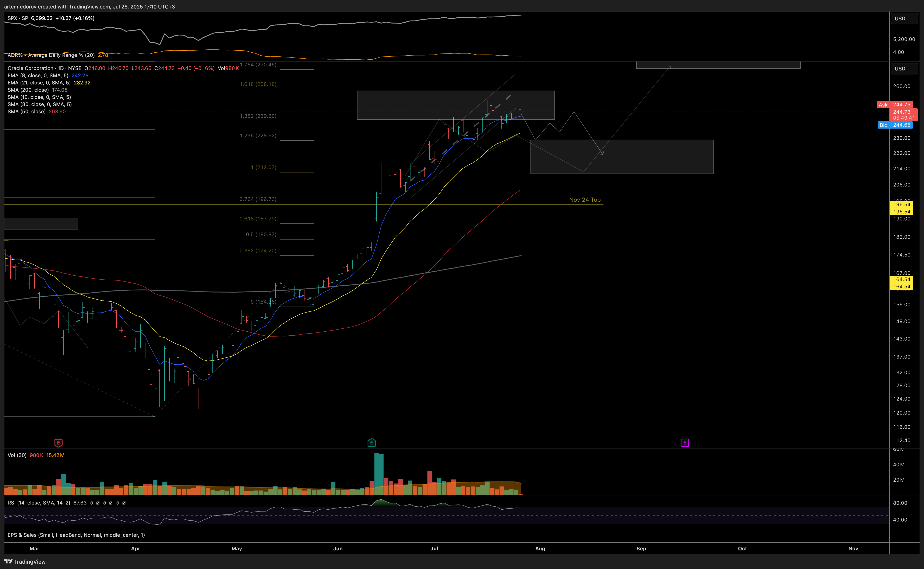
Task: Click the 0.382 (174.20) Fibonacci label
Action: point(258,250)
